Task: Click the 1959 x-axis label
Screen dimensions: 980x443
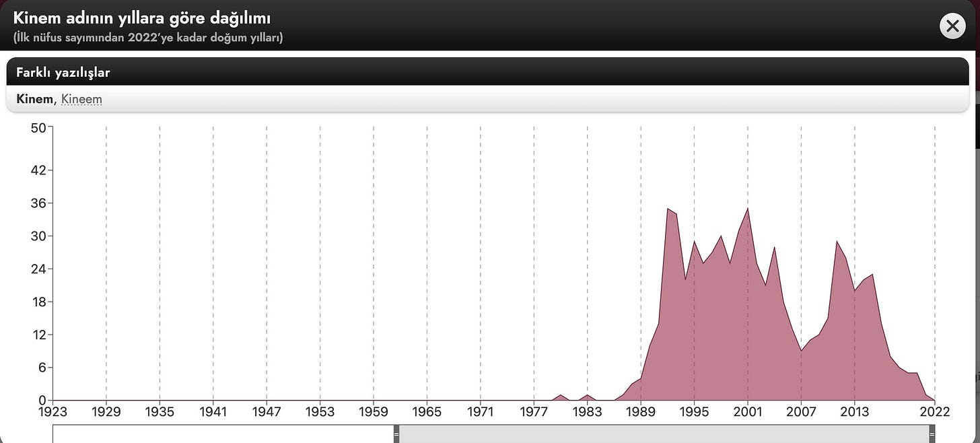Action: (x=374, y=411)
